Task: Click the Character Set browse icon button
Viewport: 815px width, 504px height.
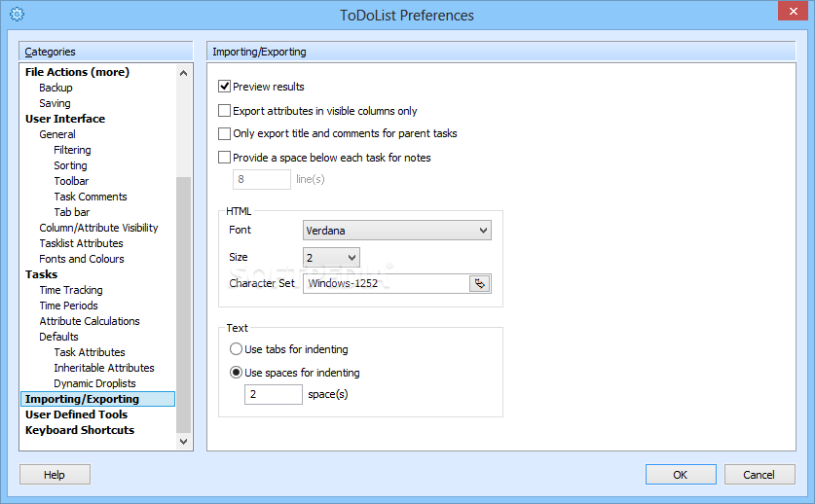Action: (x=480, y=284)
